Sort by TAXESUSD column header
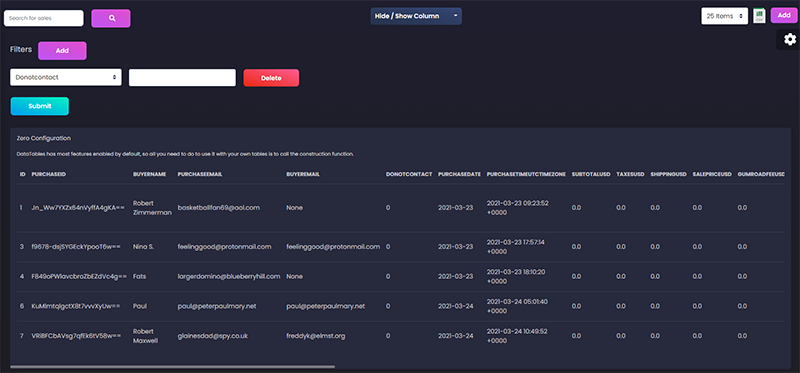800x373 pixels. pos(630,174)
